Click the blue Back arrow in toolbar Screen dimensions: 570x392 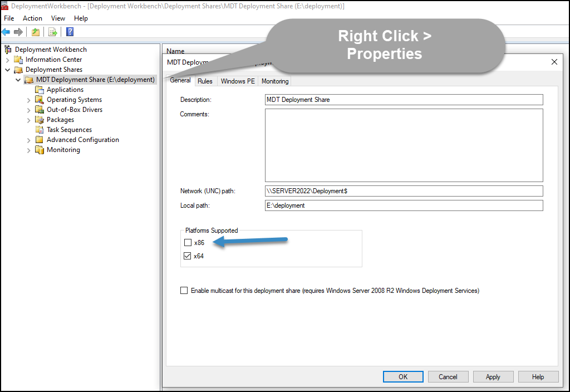(6, 32)
